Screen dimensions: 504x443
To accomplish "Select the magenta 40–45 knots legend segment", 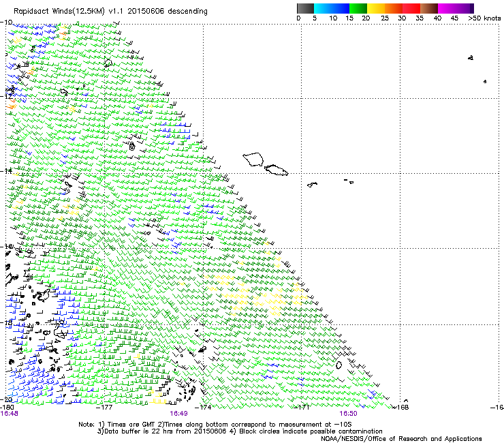I will [447, 8].
